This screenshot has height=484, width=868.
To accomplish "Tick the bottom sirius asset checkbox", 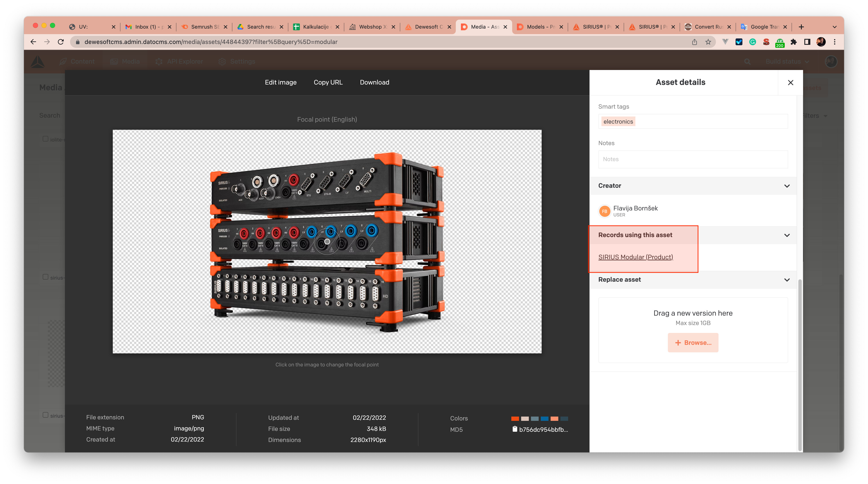I will [x=45, y=415].
